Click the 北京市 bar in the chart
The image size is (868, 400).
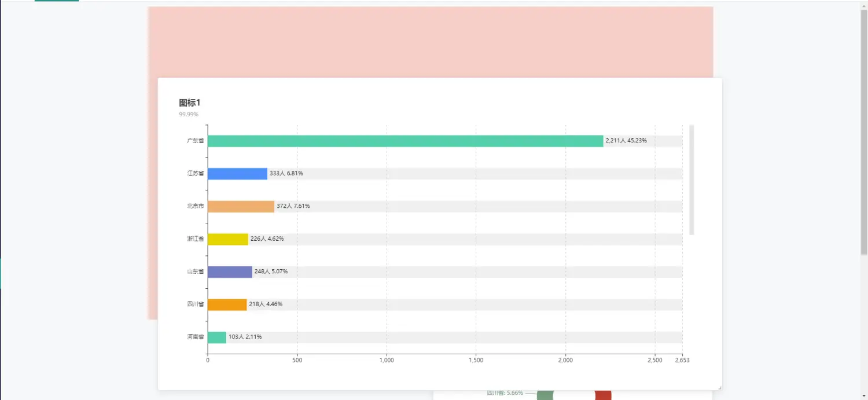point(241,207)
